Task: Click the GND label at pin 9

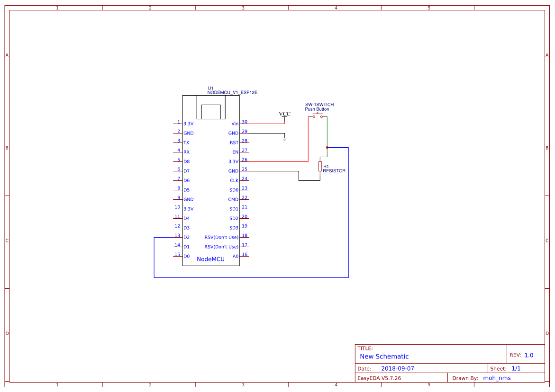Action: (x=188, y=200)
